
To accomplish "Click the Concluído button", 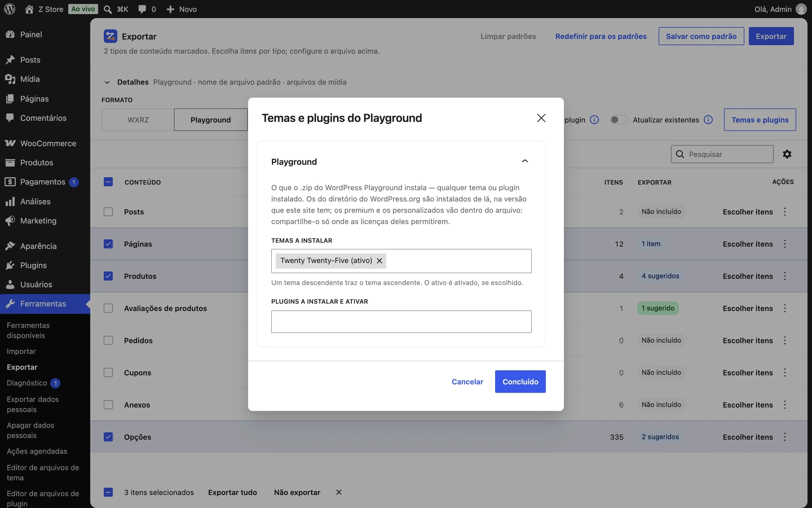I will point(520,381).
